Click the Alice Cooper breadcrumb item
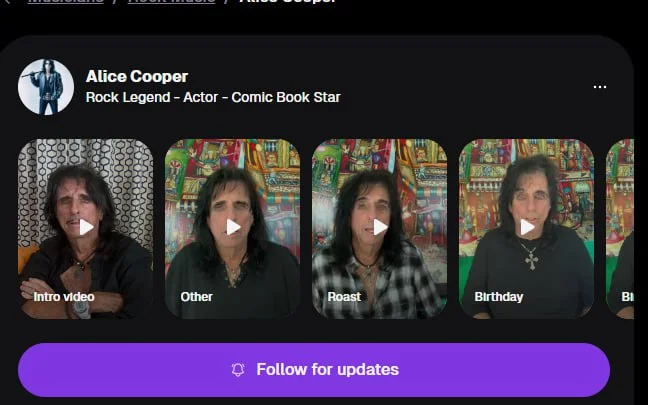This screenshot has height=405, width=648. tap(287, 3)
